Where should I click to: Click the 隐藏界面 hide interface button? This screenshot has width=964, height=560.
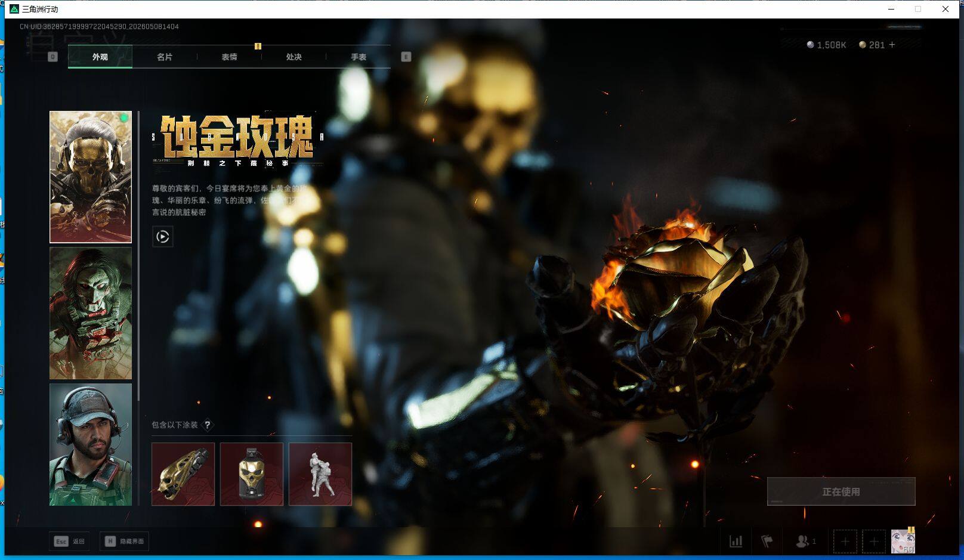click(124, 542)
